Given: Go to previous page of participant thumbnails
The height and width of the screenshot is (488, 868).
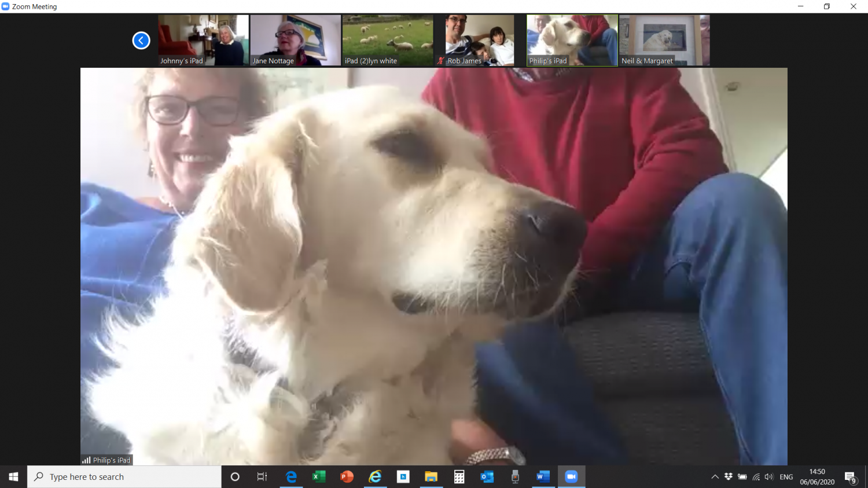Looking at the screenshot, I should click(x=141, y=41).
